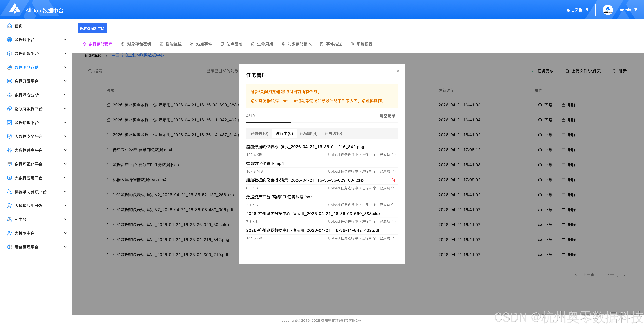Click the AllData logo in the header
The height and width of the screenshot is (328, 644).
pos(15,9)
